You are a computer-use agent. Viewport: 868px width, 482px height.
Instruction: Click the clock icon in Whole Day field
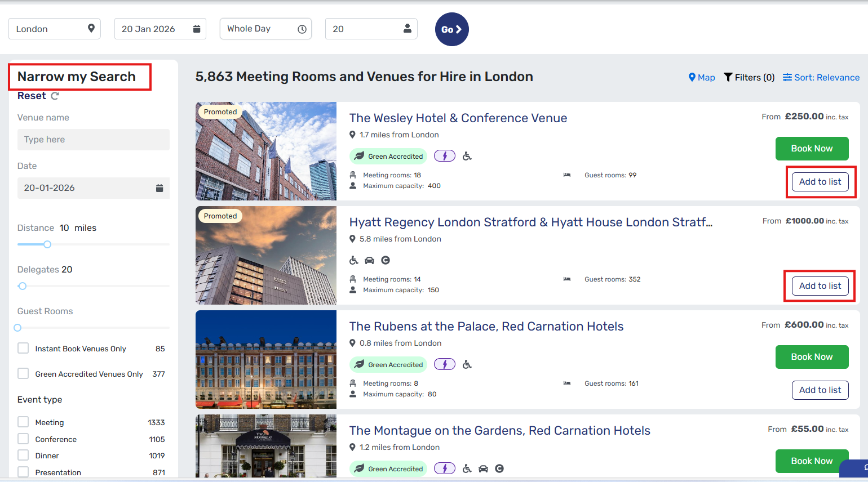point(302,29)
